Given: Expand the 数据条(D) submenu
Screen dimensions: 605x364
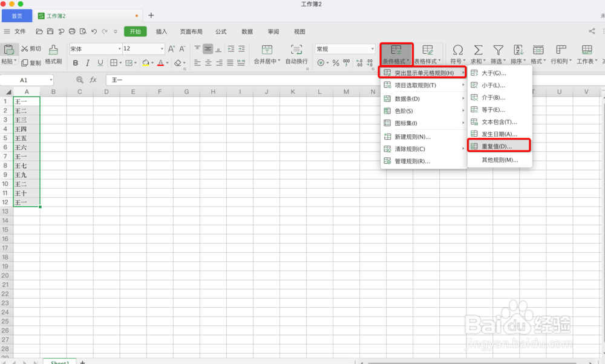Looking at the screenshot, I should pos(423,99).
